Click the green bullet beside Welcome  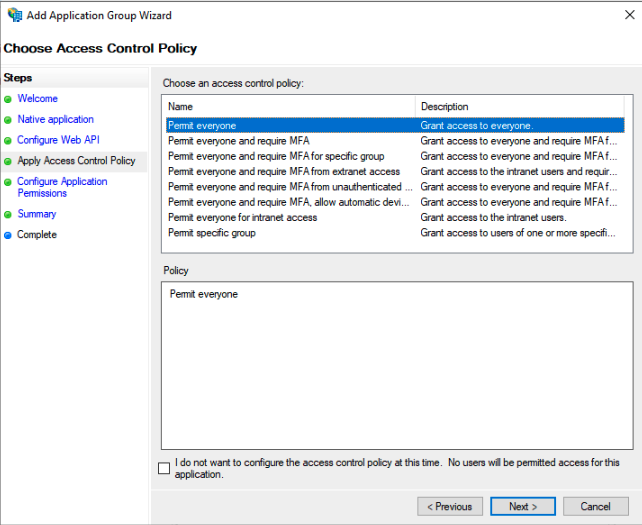8,99
